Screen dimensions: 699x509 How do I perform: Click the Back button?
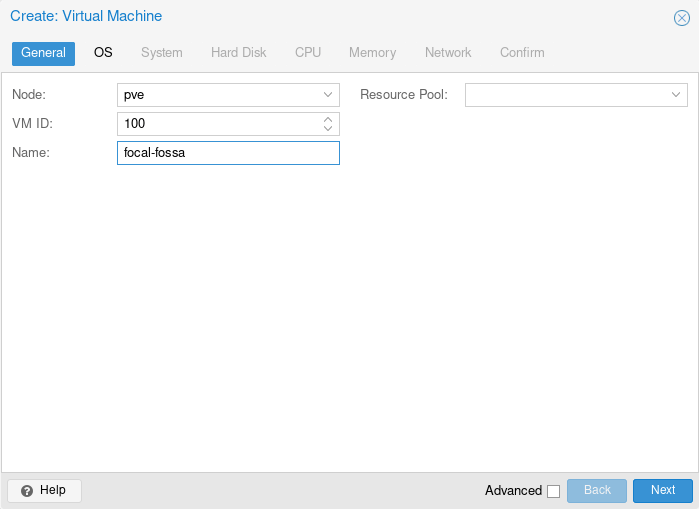(597, 490)
